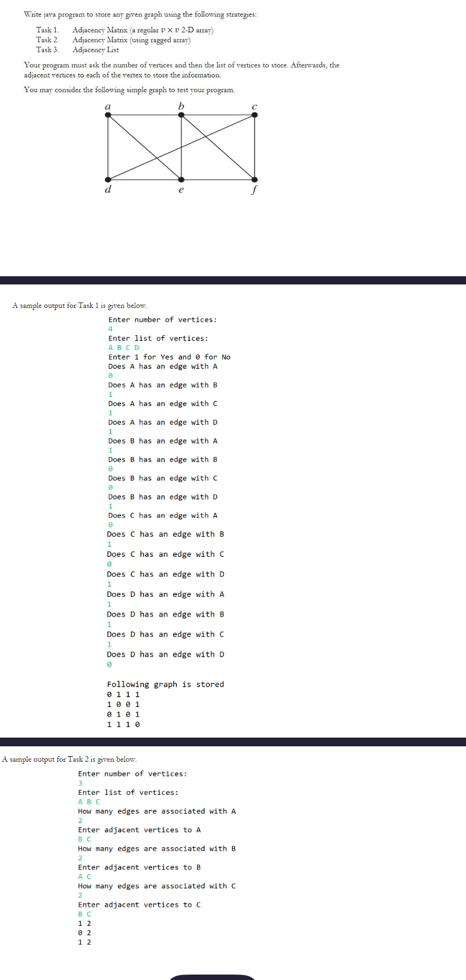Click line 'Does C has an edge with D'
The image size is (466, 980).
pos(165,574)
